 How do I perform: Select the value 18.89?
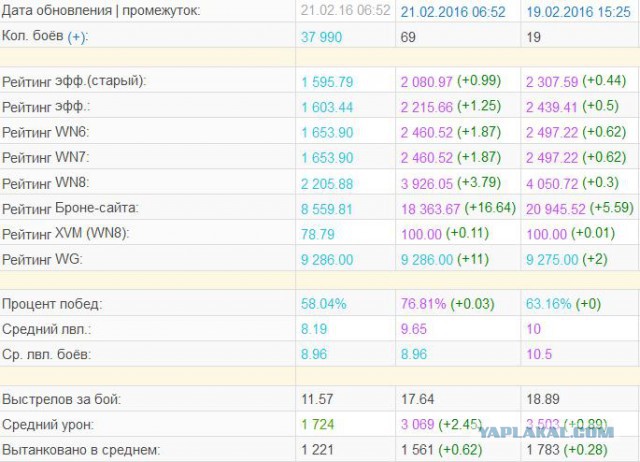(x=543, y=400)
